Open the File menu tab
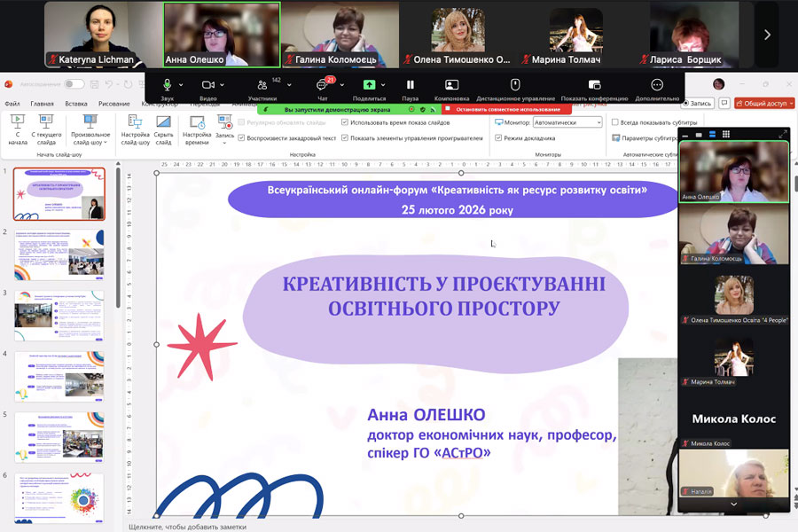 click(x=13, y=104)
